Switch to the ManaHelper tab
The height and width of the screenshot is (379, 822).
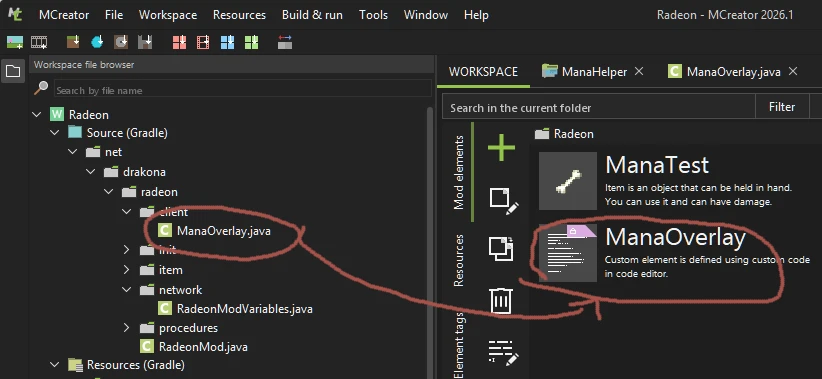coord(594,72)
